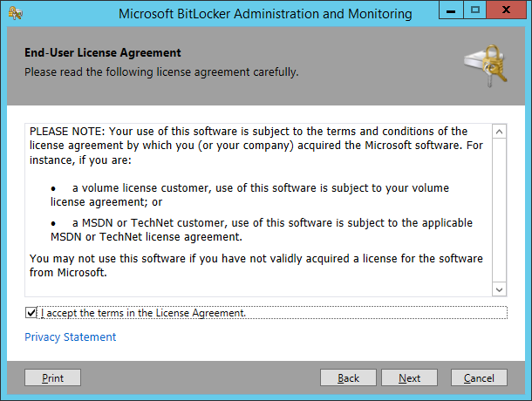Click the license text scroll-down arrow

(499, 289)
